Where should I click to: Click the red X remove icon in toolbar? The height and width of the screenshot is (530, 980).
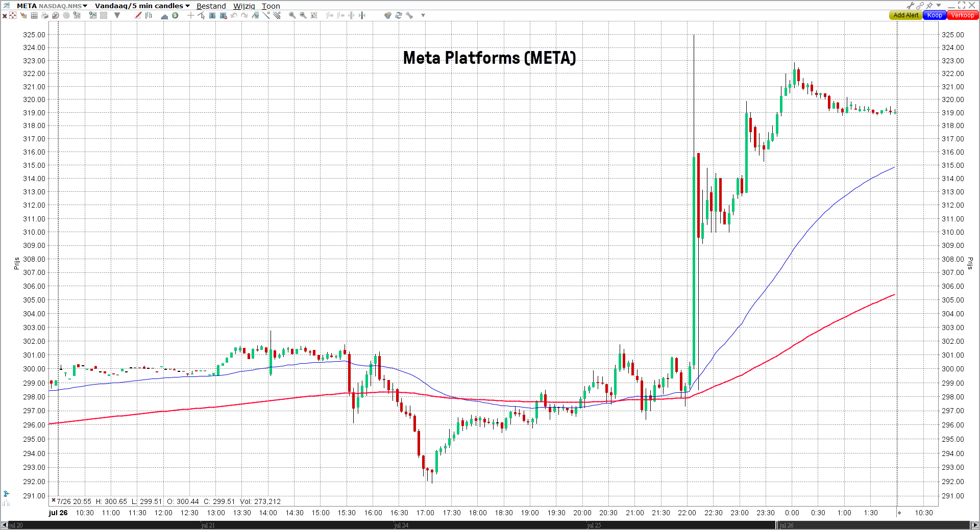coord(5,16)
